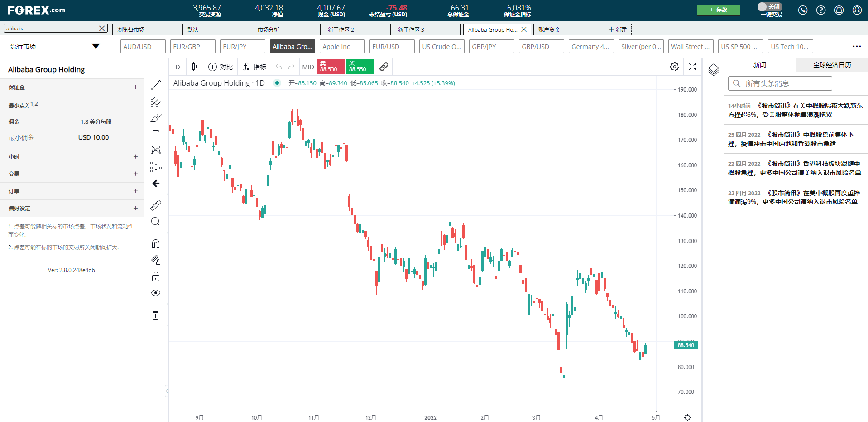Select the pitchfork drawing tool

point(156,102)
